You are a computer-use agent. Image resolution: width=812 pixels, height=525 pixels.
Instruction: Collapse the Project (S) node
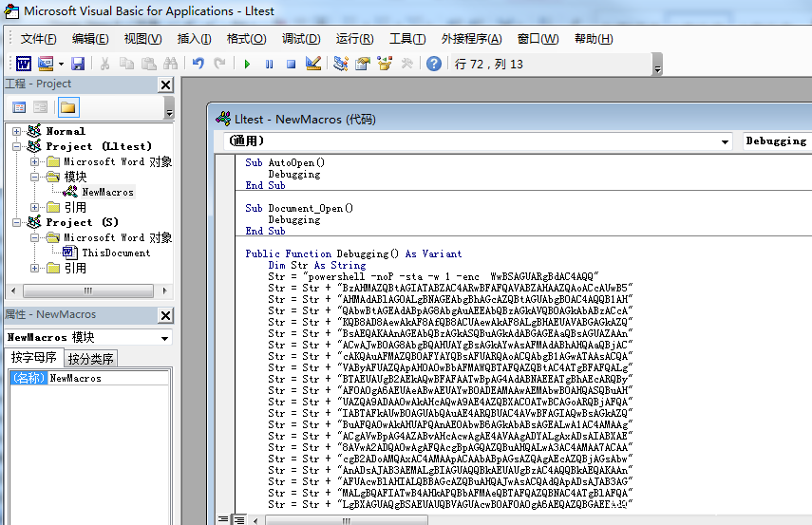point(16,223)
